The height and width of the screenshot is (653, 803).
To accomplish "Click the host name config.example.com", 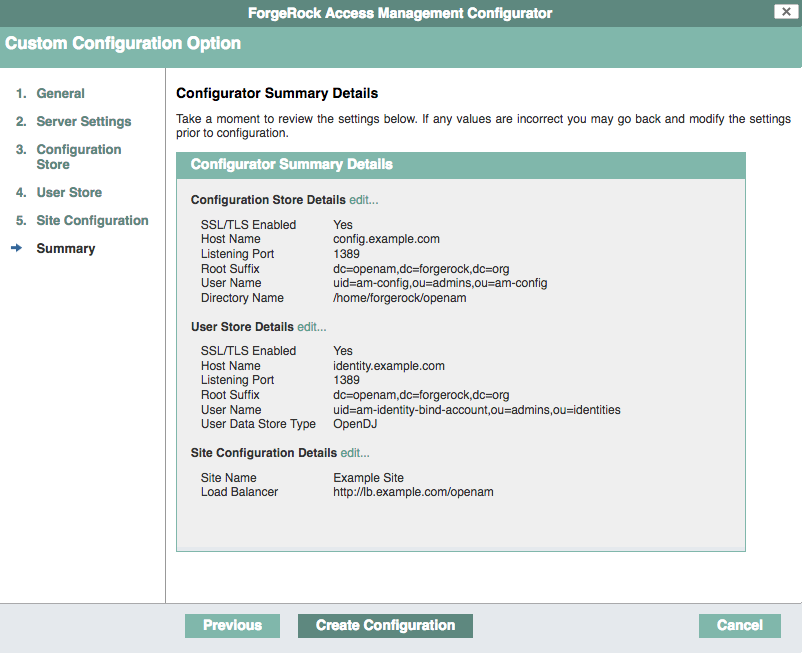I will (x=386, y=239).
